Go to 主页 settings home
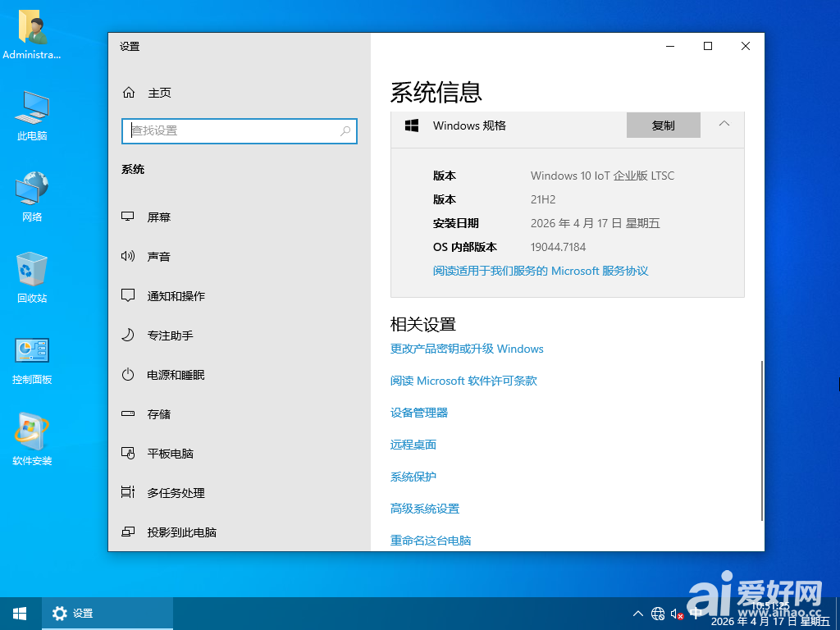 click(239, 93)
